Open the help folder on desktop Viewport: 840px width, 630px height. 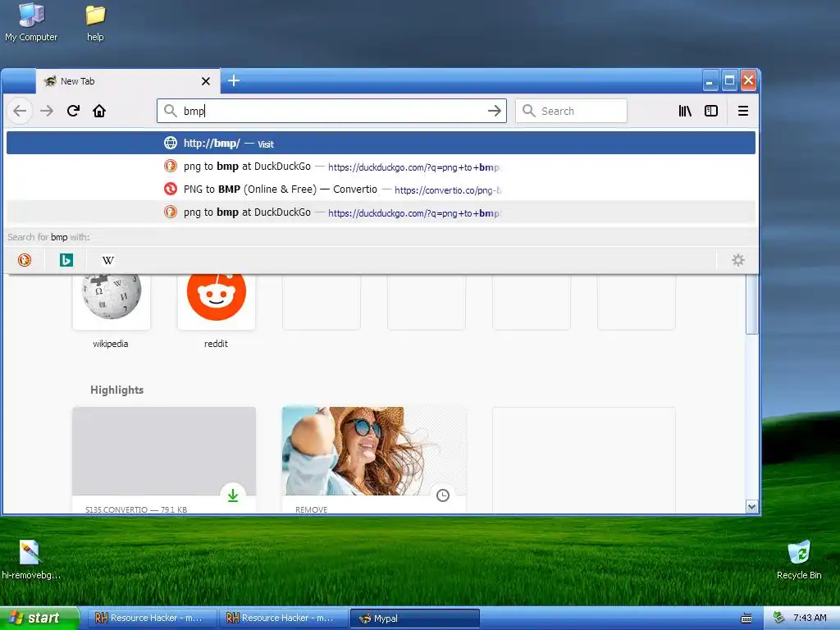(95, 22)
